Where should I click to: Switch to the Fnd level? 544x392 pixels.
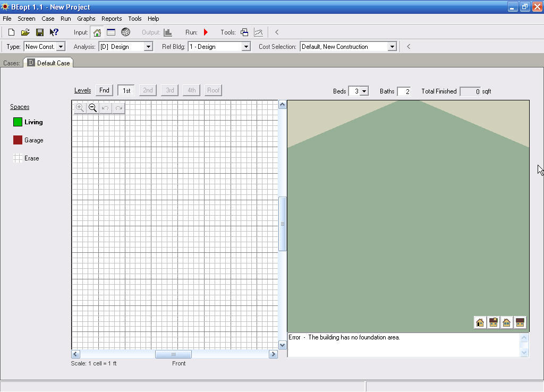point(104,90)
